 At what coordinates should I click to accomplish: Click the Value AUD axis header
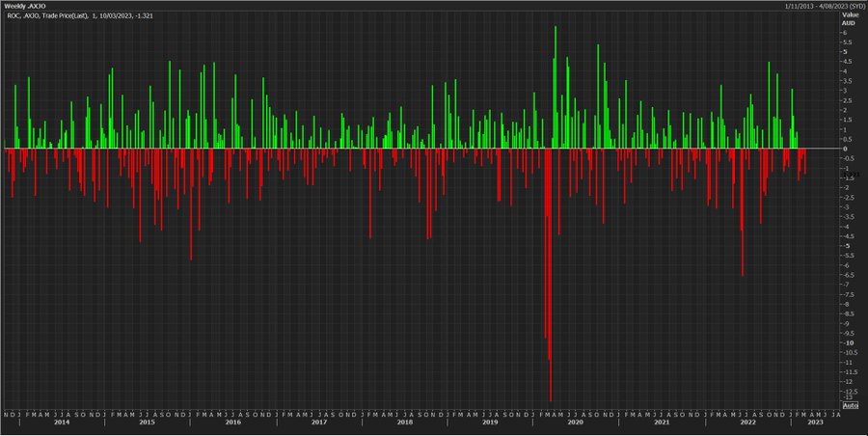[850, 18]
